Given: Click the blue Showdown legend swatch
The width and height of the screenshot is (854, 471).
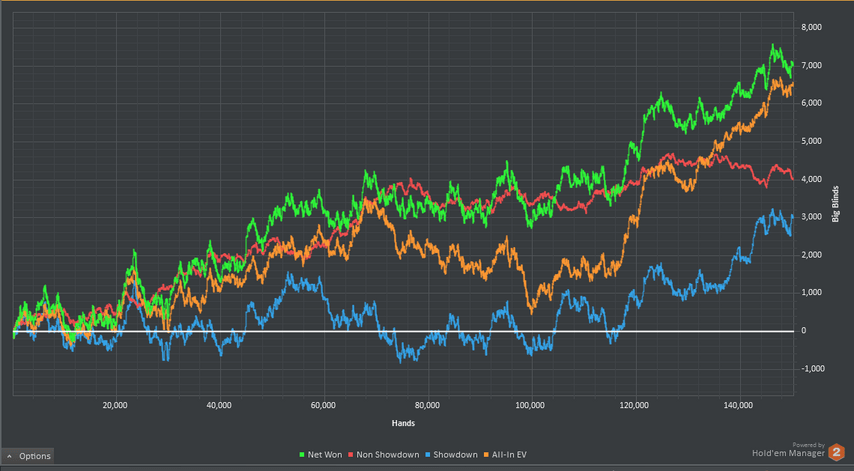Looking at the screenshot, I should [428, 455].
